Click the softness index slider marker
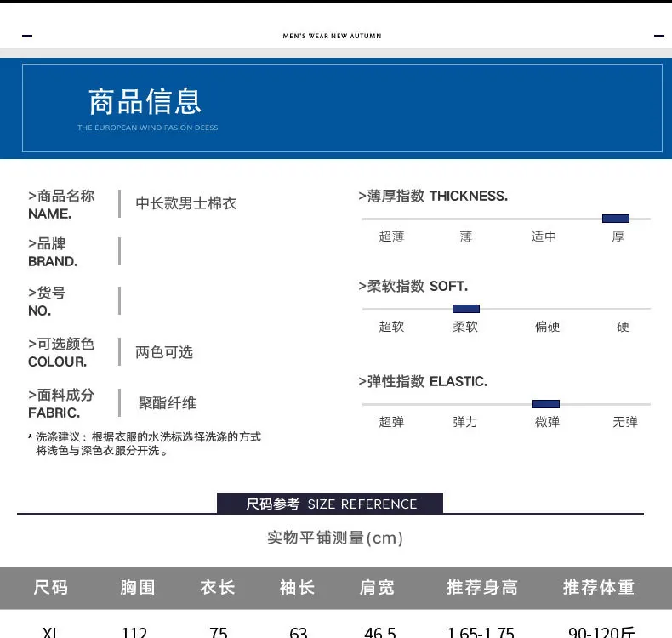 (x=466, y=309)
